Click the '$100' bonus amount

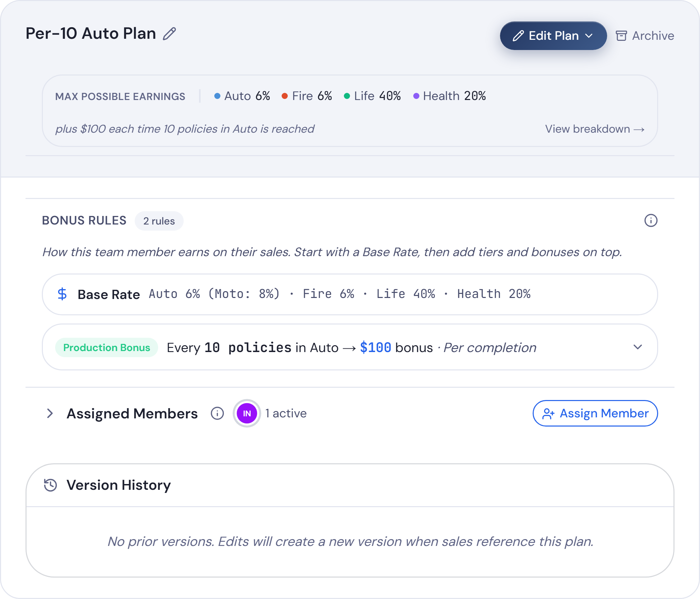(x=376, y=347)
